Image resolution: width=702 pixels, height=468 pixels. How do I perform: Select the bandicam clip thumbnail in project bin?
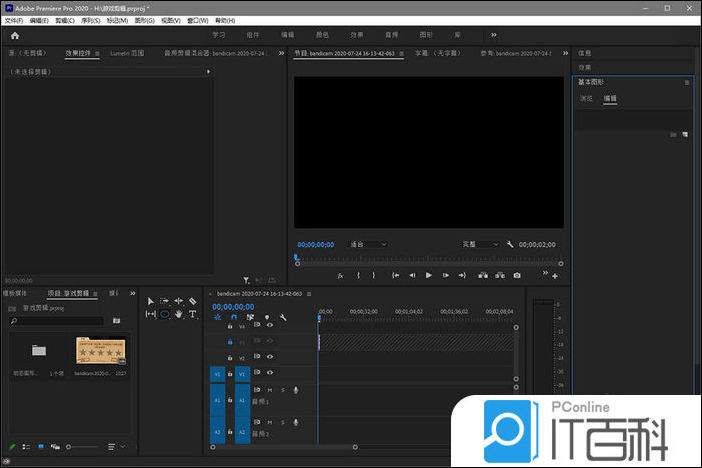99,352
